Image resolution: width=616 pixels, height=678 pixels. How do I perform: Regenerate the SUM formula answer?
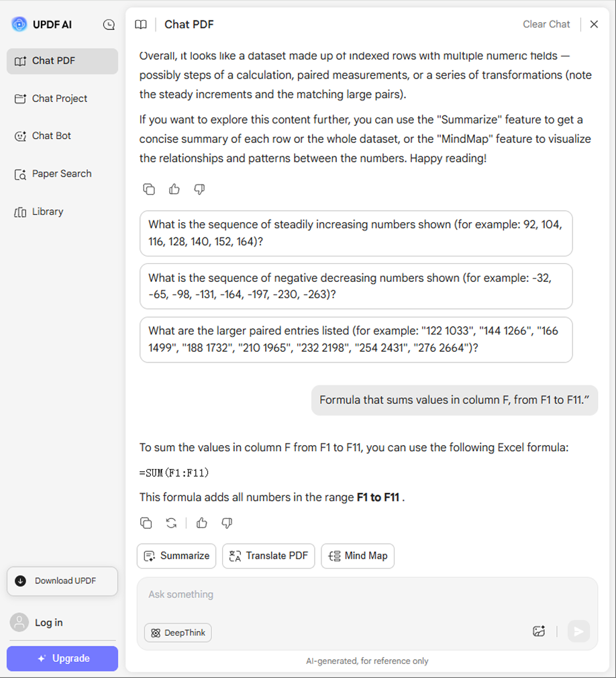pos(171,523)
